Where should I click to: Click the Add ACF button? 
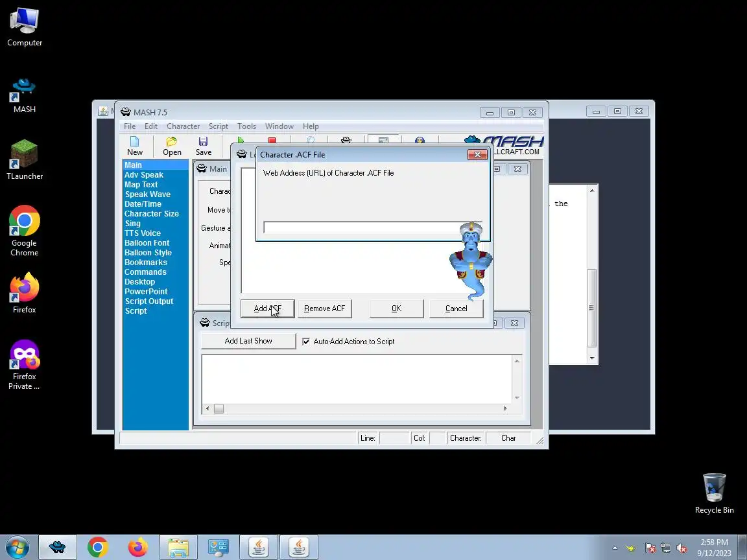[267, 309]
